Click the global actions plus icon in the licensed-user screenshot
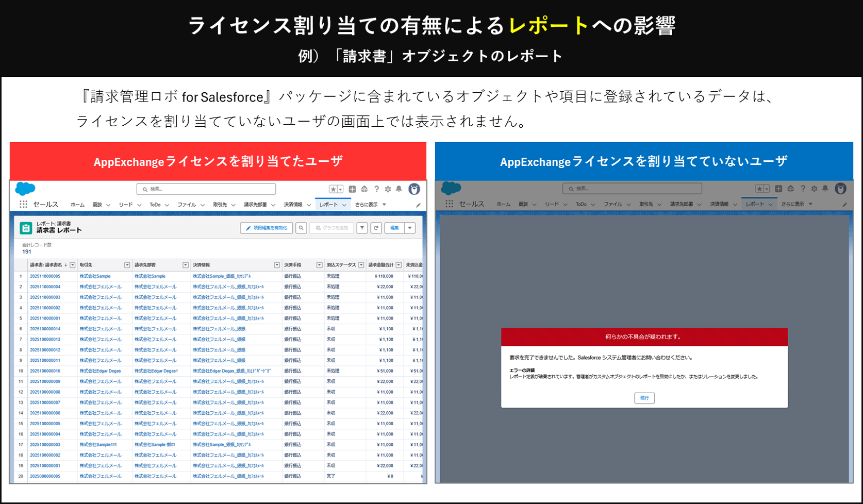The height and width of the screenshot is (504, 863). point(352,189)
